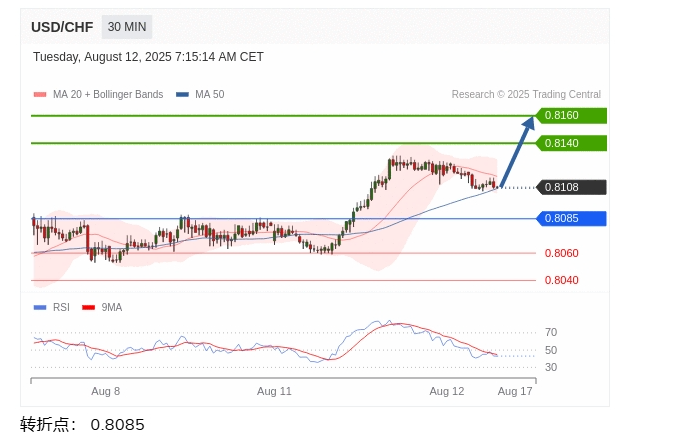Click the RSI 30 level label
The width and height of the screenshot is (689, 440).
551,367
